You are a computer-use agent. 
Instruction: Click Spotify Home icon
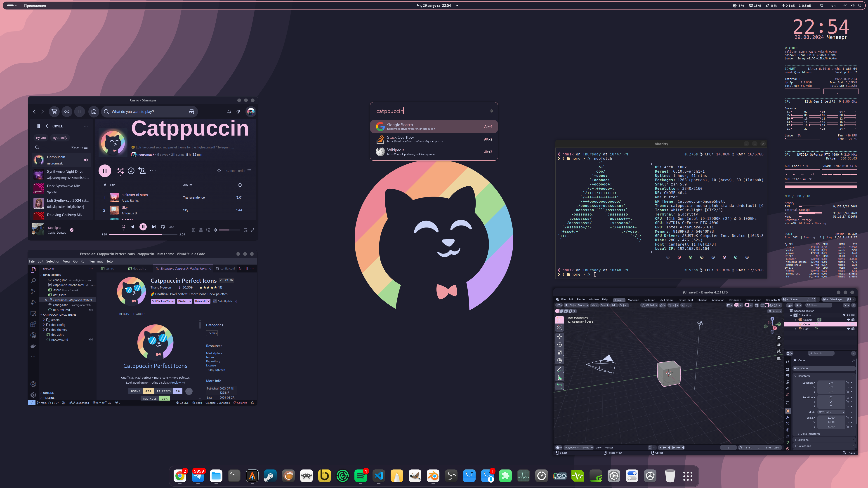[x=94, y=112]
